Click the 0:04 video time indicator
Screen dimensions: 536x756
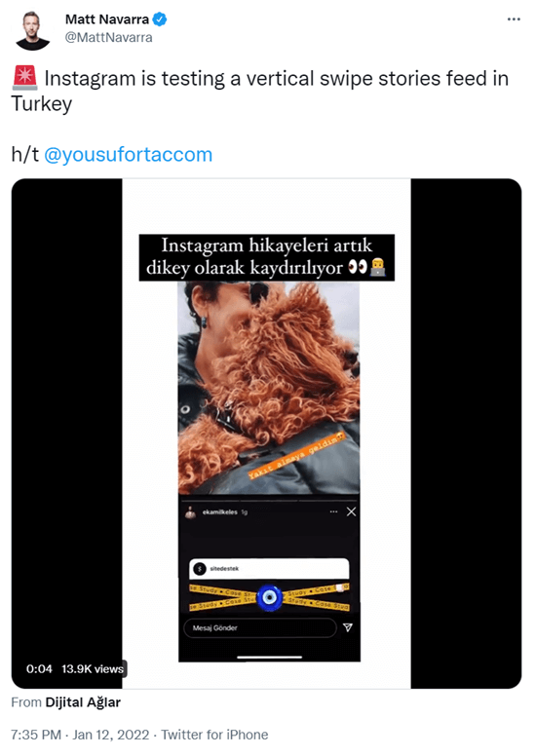39,668
